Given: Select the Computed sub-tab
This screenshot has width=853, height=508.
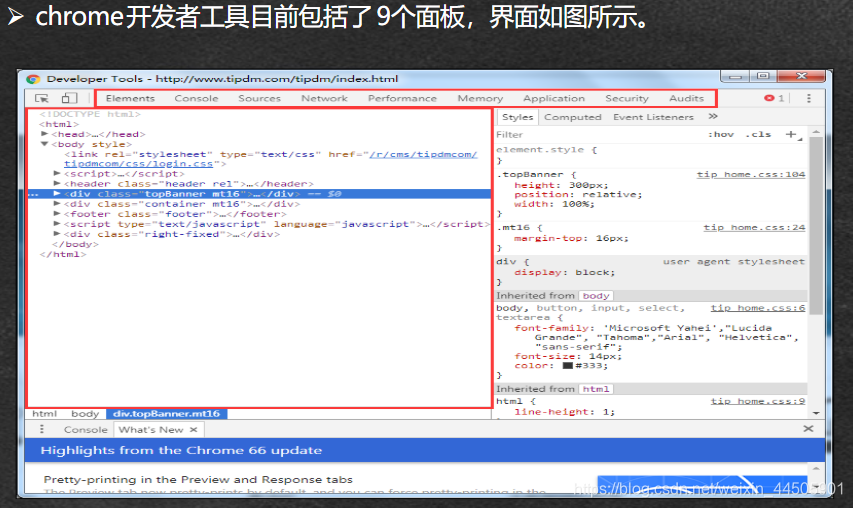Looking at the screenshot, I should pos(573,117).
